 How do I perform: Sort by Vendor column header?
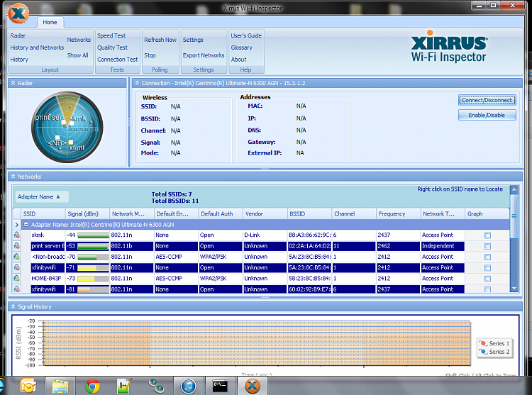pos(265,214)
